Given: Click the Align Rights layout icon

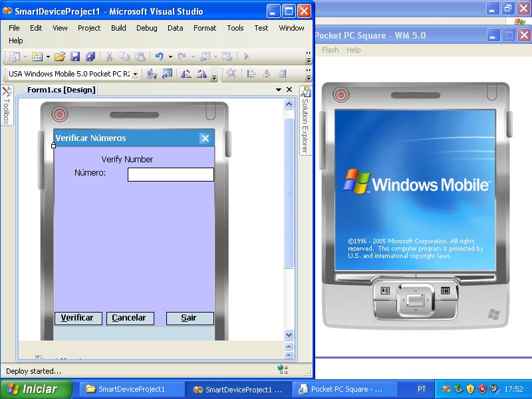Looking at the screenshot, I should [282, 74].
